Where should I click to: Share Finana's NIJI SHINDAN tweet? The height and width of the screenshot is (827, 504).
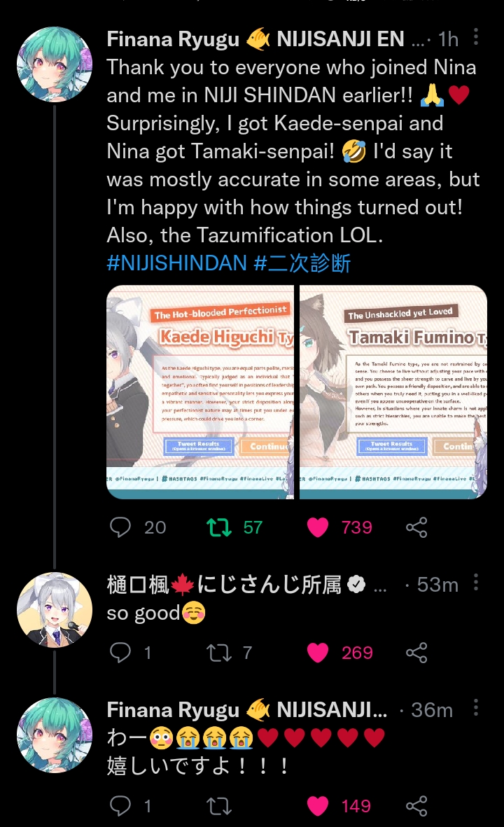click(416, 527)
